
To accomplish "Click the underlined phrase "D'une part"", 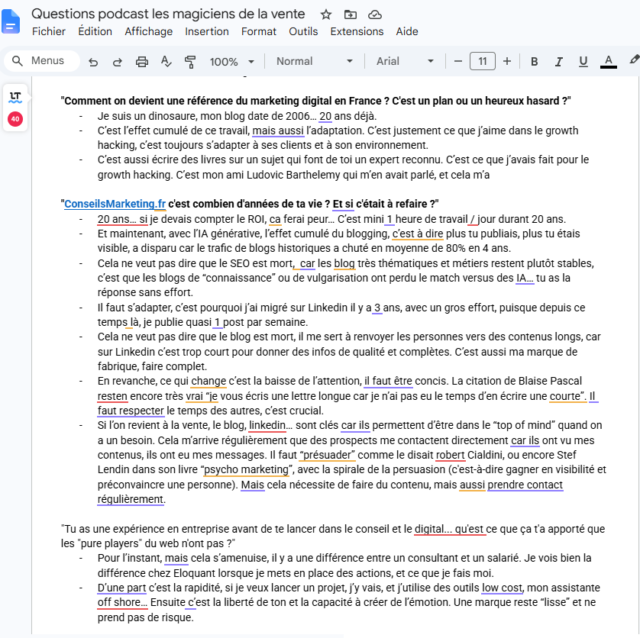I will (121, 587).
